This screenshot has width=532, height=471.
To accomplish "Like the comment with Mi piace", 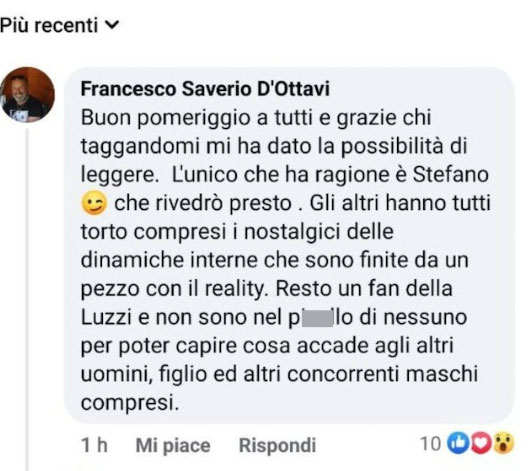I will pos(173,445).
